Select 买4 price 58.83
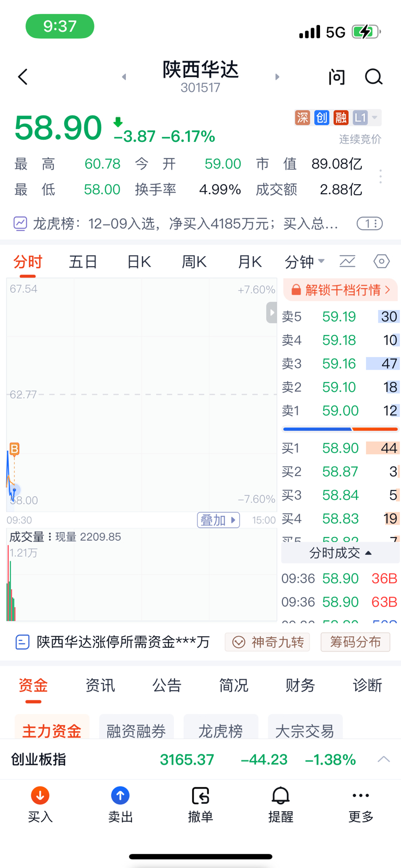Viewport: 401px width, 868px height. (340, 518)
